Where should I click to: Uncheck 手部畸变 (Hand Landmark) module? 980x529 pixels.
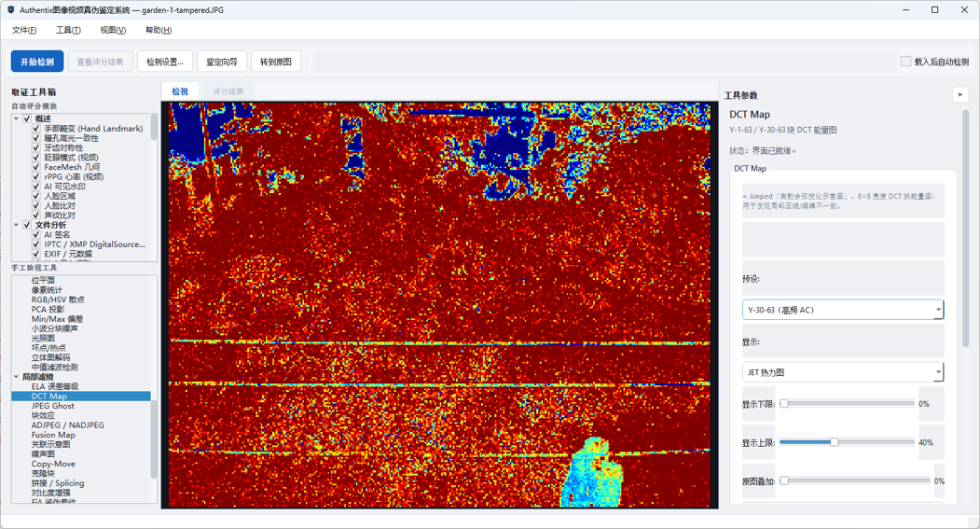click(x=36, y=128)
